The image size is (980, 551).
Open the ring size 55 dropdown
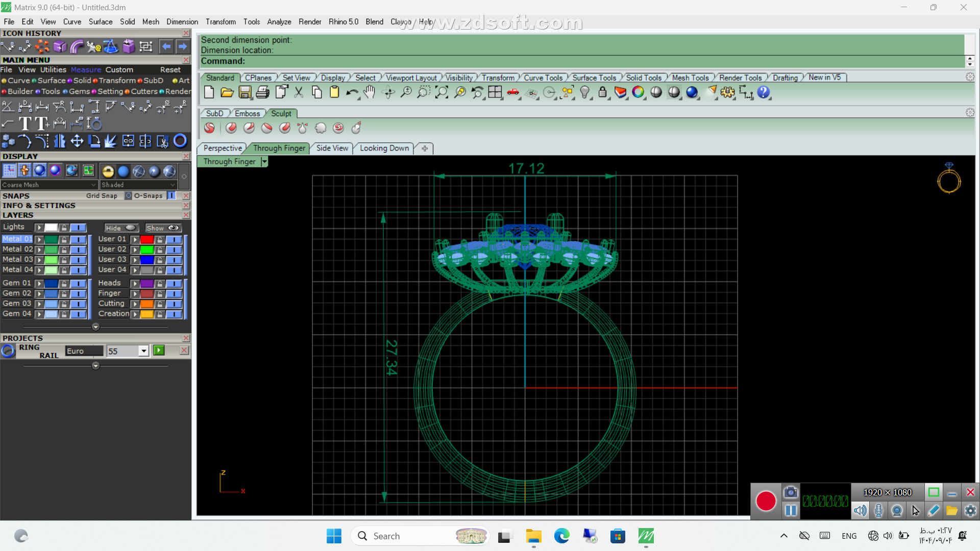[x=144, y=351]
